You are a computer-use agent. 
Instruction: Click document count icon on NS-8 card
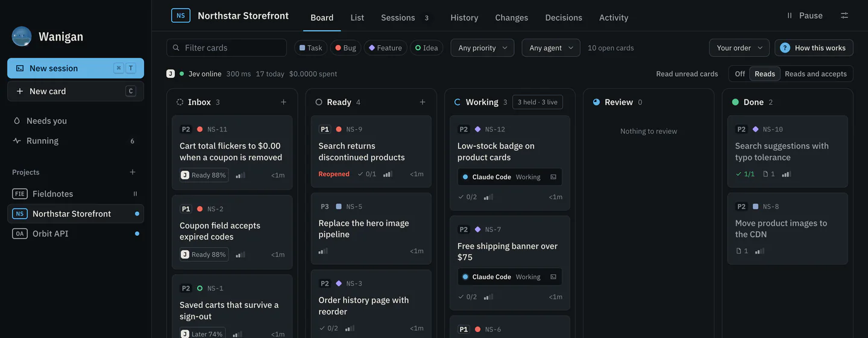point(739,251)
